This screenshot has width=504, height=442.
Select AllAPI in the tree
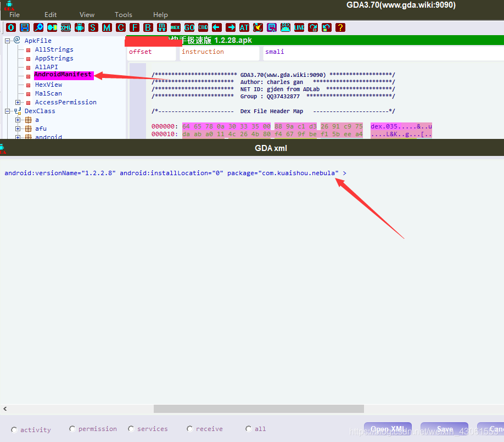pos(46,67)
